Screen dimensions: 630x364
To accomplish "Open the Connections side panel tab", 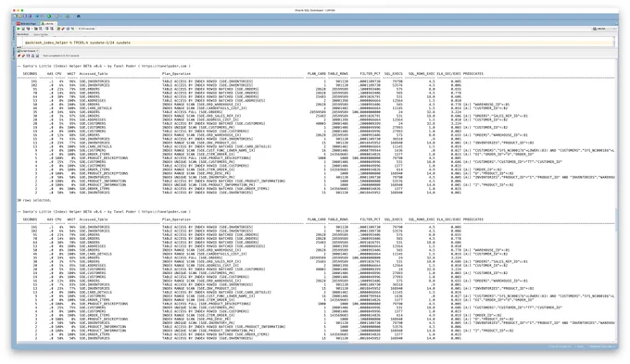I will 14,33.
